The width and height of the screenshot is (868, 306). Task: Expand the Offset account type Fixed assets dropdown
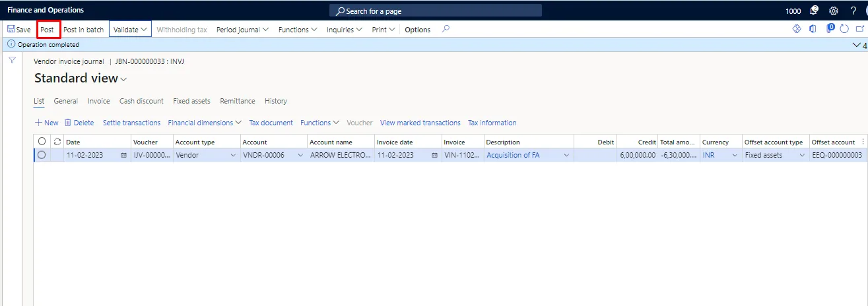point(802,156)
